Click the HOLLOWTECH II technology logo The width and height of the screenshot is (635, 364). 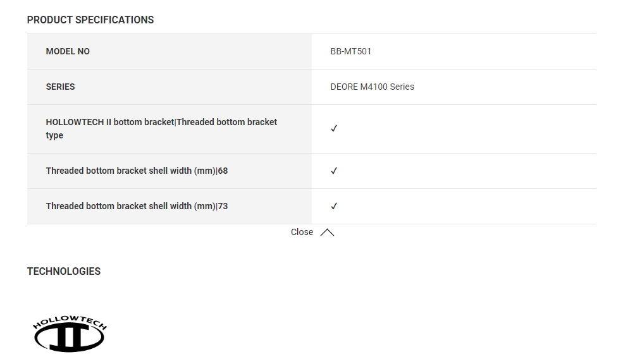(x=70, y=334)
